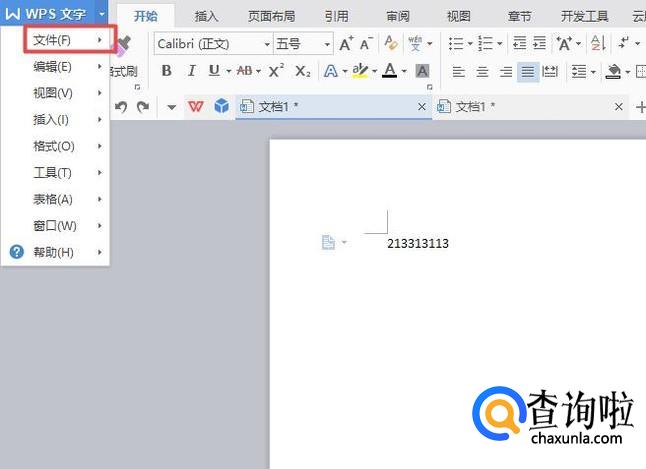The height and width of the screenshot is (469, 646).
Task: Click the blue cube icon
Action: pyautogui.click(x=222, y=106)
